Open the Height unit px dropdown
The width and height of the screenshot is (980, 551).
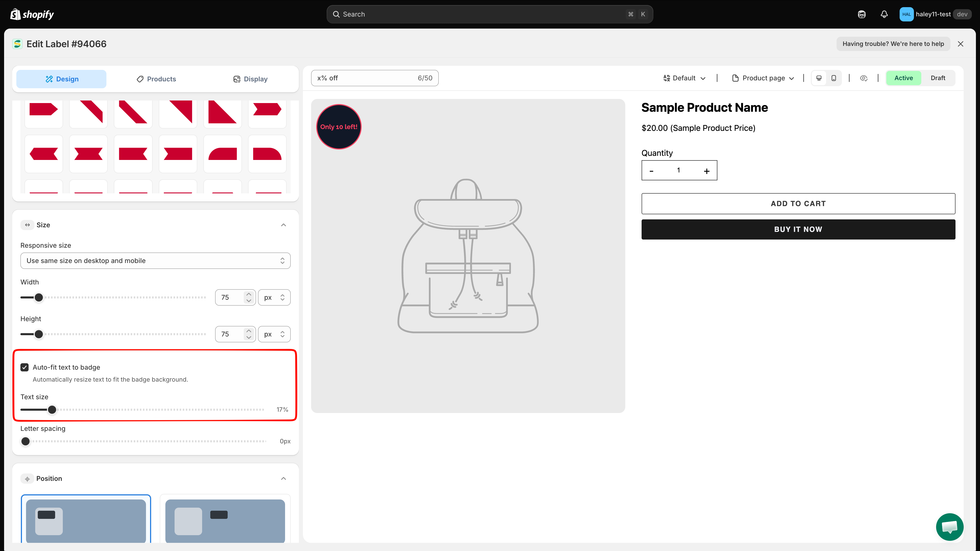pos(274,334)
